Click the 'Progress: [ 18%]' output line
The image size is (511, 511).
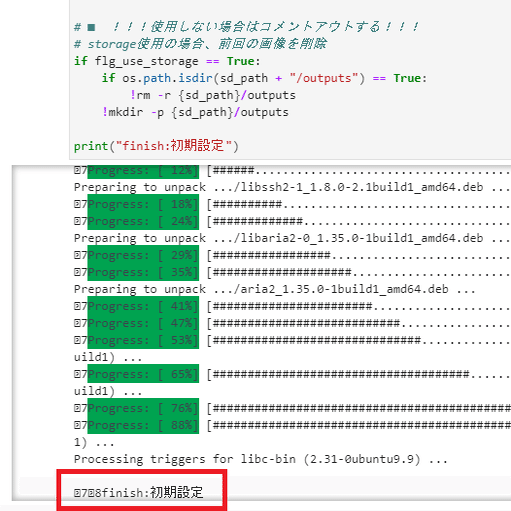(x=292, y=204)
